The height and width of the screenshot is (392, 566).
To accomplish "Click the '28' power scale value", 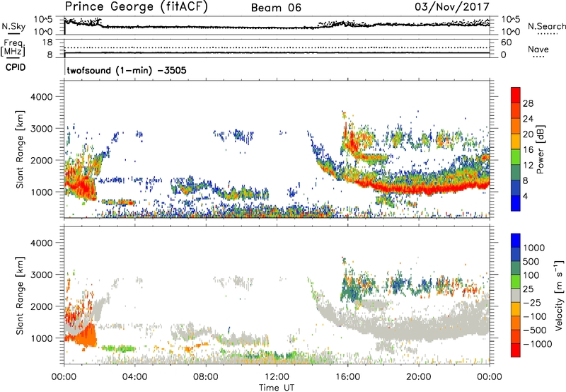I will tap(528, 103).
